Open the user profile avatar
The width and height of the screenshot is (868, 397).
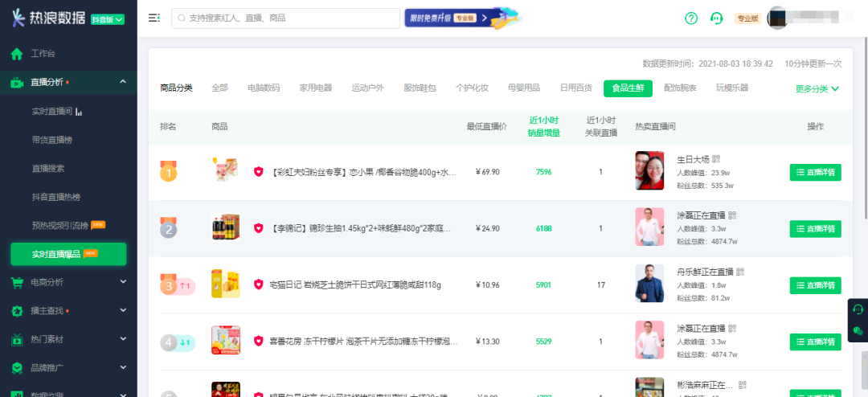point(777,18)
